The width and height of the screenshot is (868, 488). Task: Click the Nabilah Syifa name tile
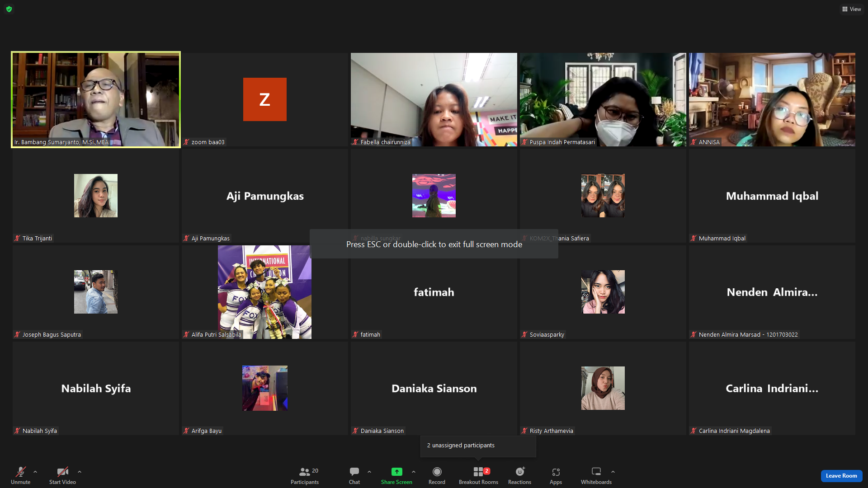[96, 389]
